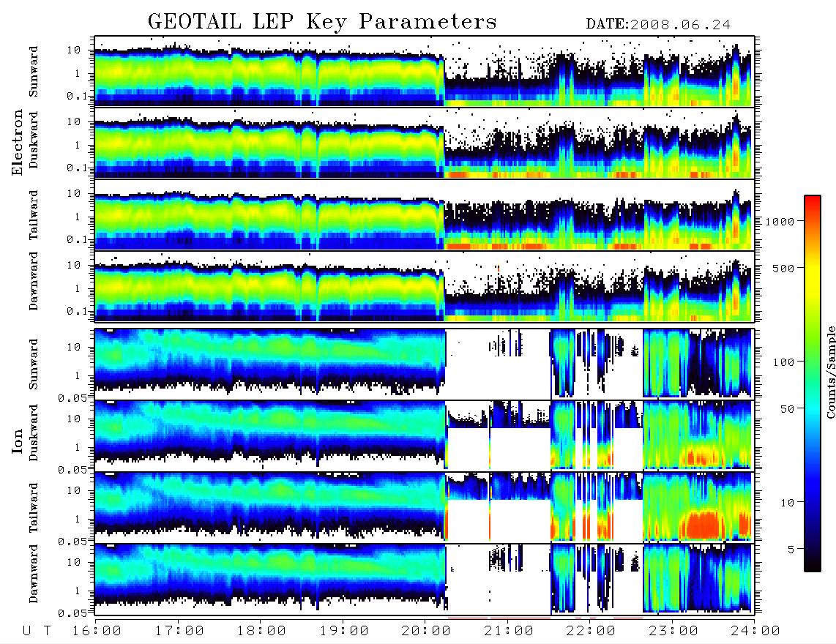
Task: Click the 500 colorbar tick label
Action: (x=784, y=268)
